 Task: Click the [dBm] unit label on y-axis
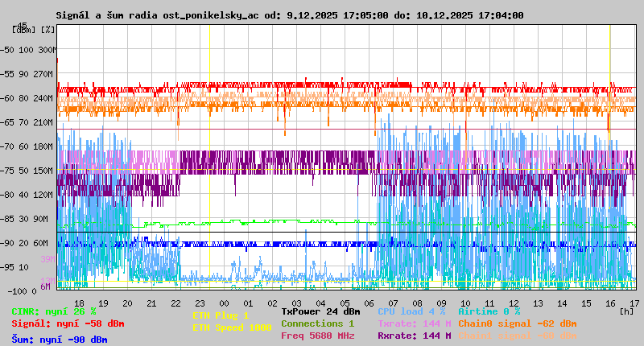coord(23,29)
